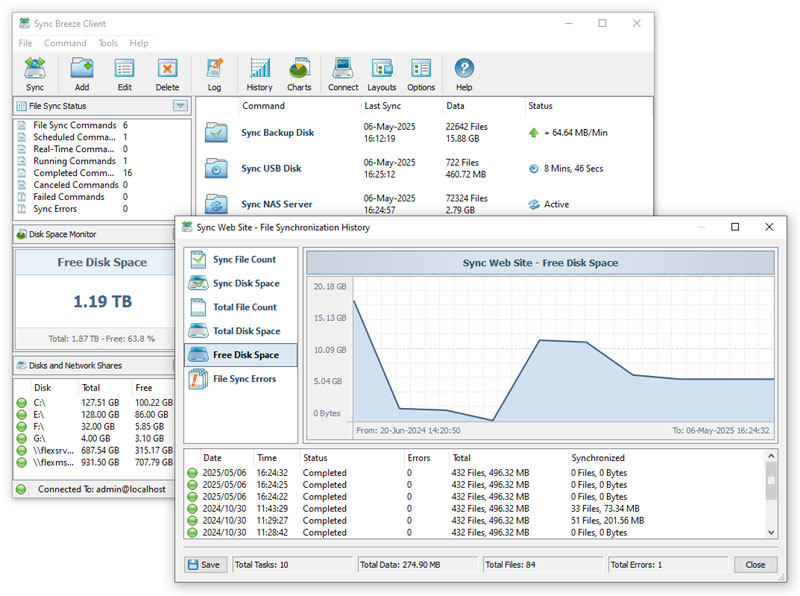Open the Edit command tool
The width and height of the screenshot is (800, 596).
[x=124, y=74]
